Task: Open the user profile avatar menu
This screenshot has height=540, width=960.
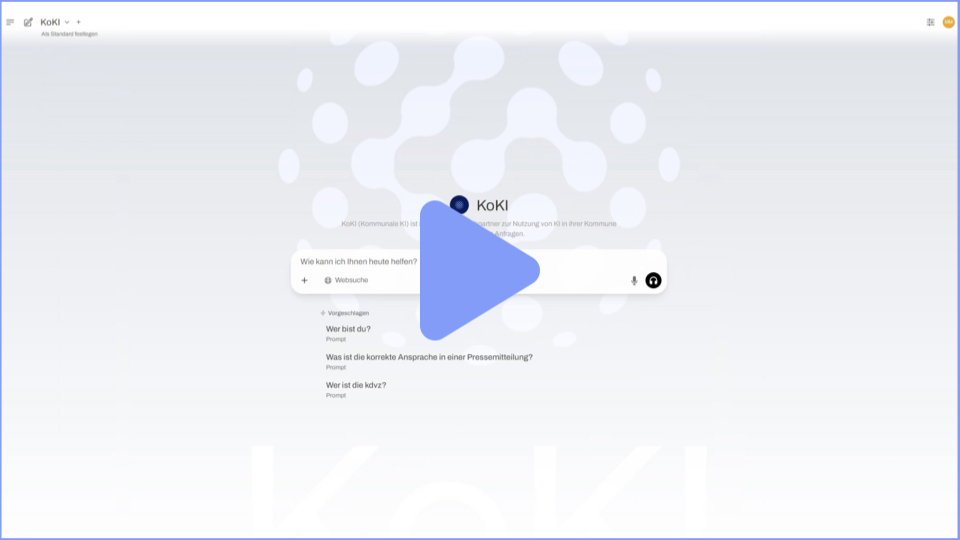Action: click(x=948, y=22)
